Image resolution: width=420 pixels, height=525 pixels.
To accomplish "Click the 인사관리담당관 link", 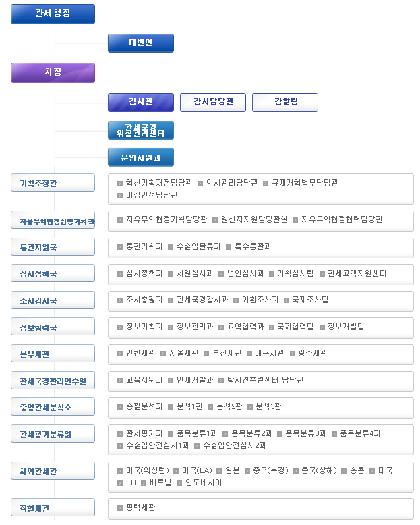I will click(x=232, y=183).
